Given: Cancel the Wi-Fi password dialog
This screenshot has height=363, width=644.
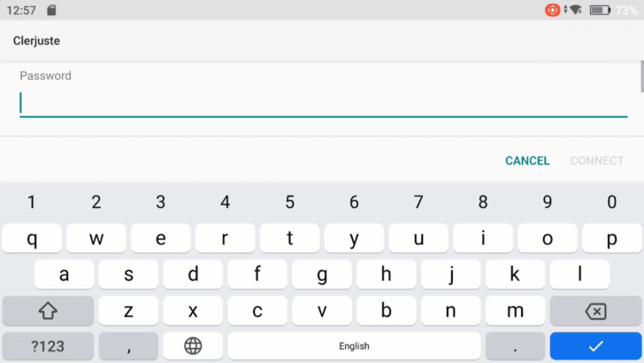Looking at the screenshot, I should (527, 161).
